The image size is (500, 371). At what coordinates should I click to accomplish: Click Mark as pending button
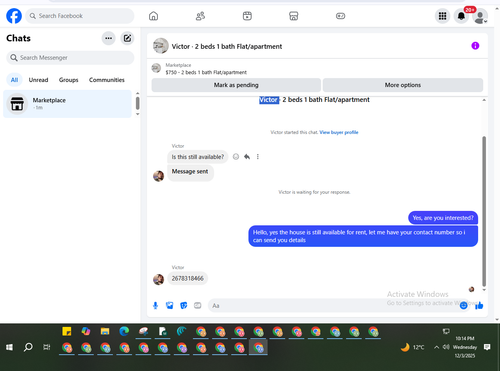[236, 85]
